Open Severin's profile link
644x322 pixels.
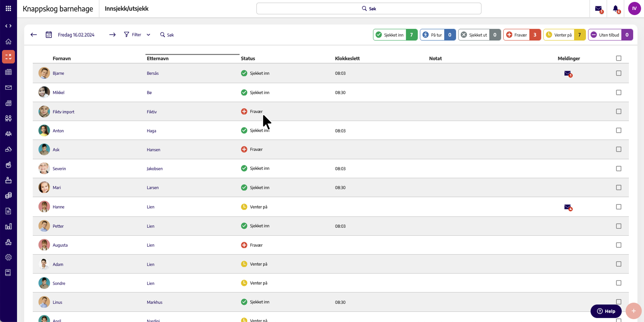59,169
